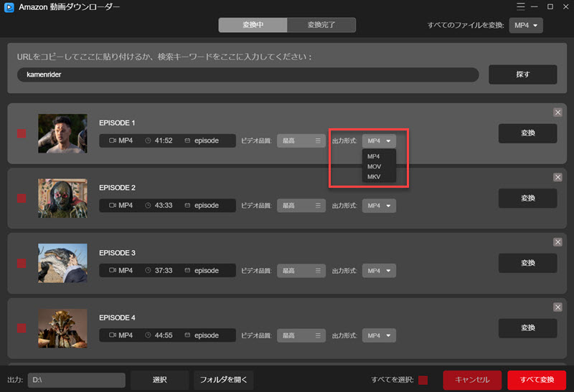The height and width of the screenshot is (392, 574).
Task: Click the video camera icon in EPISODE 4 info
Action: click(113, 335)
